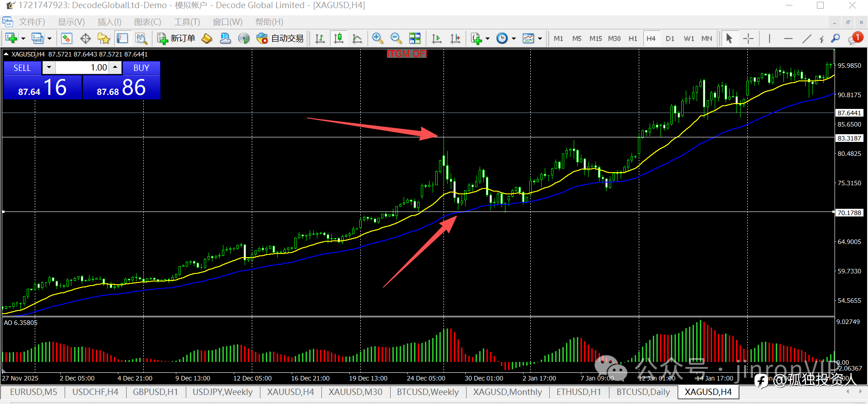Switch timeframe to H1
This screenshot has height=404, width=868.
tap(633, 38)
